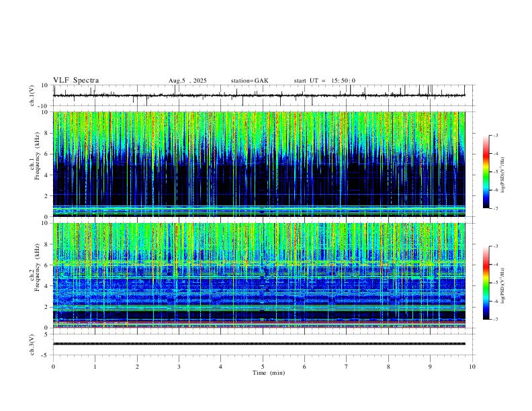Click the ch.2 colorbar "log(PSD)(V²/Hz)" label
This screenshot has height=411, width=532.
(x=503, y=285)
